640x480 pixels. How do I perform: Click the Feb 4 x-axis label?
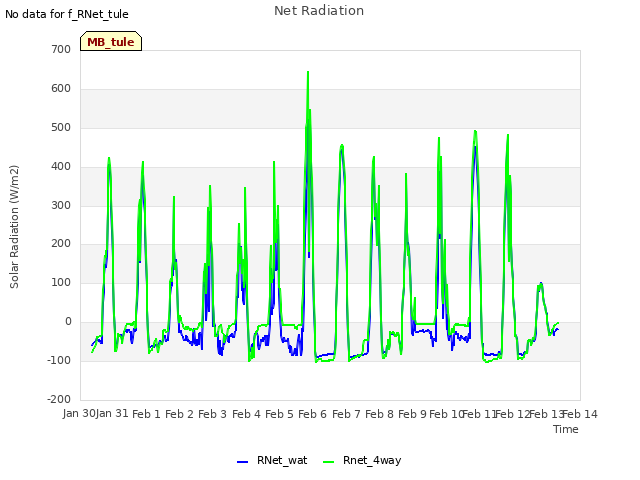pyautogui.click(x=246, y=414)
